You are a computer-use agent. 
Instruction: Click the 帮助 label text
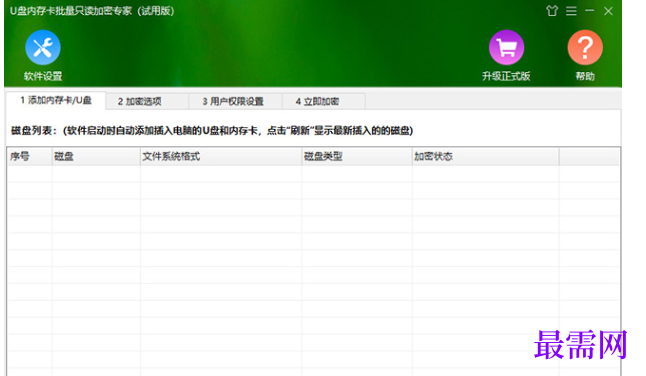coord(585,76)
